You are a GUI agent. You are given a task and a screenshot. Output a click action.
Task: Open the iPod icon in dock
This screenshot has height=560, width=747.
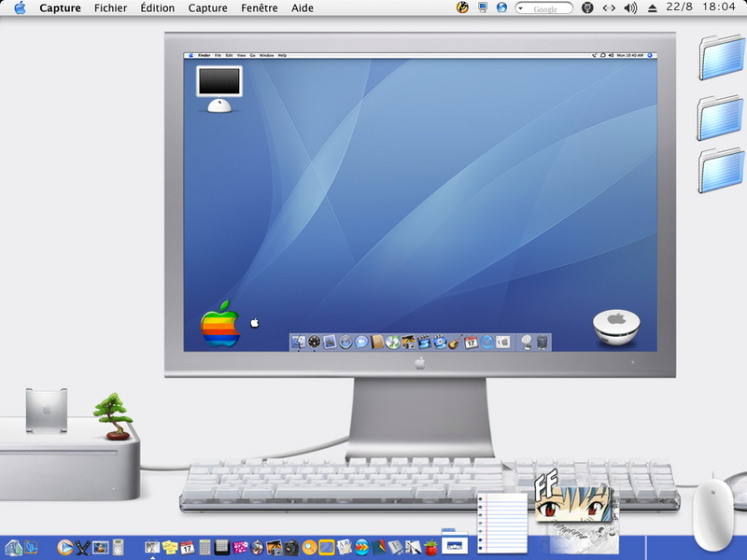[118, 548]
